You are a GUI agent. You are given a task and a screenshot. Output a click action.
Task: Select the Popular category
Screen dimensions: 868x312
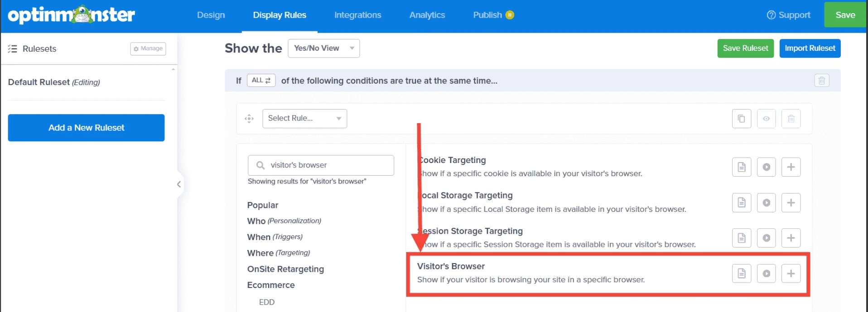[263, 205]
